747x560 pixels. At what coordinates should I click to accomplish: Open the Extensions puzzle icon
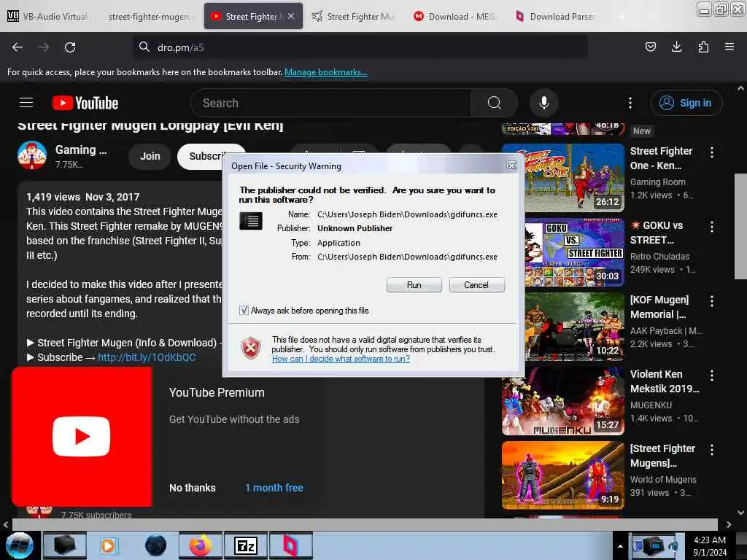pyautogui.click(x=703, y=47)
